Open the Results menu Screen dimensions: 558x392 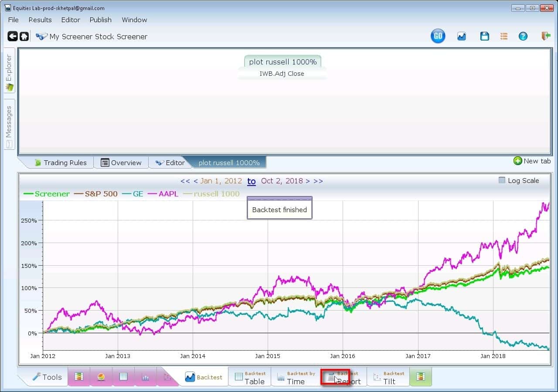40,20
